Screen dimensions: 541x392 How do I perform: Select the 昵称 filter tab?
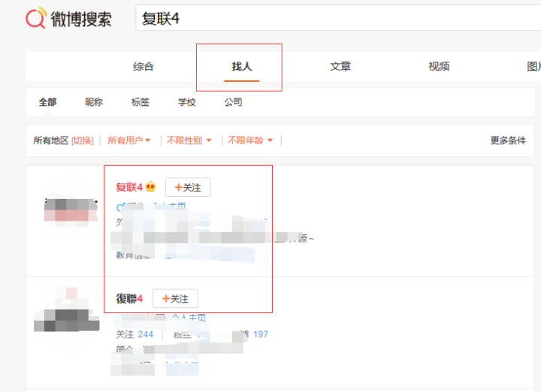[x=94, y=102]
